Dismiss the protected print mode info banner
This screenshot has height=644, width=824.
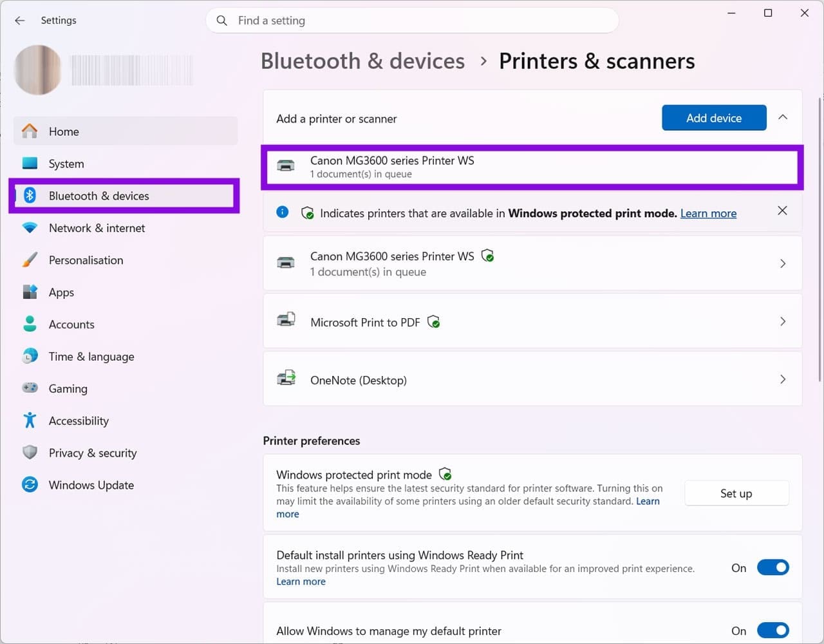782,211
